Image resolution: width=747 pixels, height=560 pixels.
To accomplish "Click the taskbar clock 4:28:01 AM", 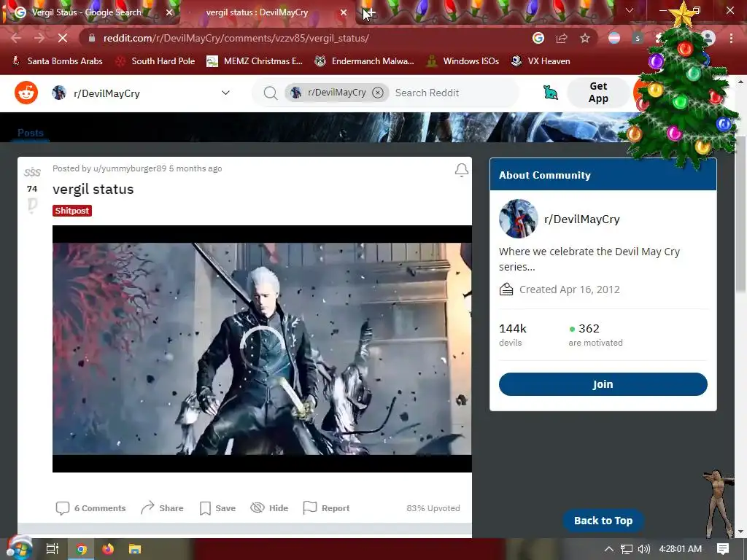I will 681,549.
